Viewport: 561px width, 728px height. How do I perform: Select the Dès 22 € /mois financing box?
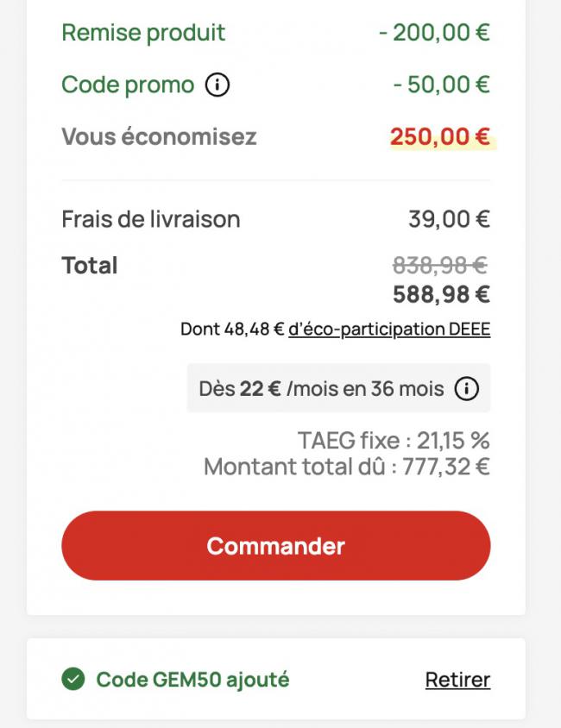[338, 388]
